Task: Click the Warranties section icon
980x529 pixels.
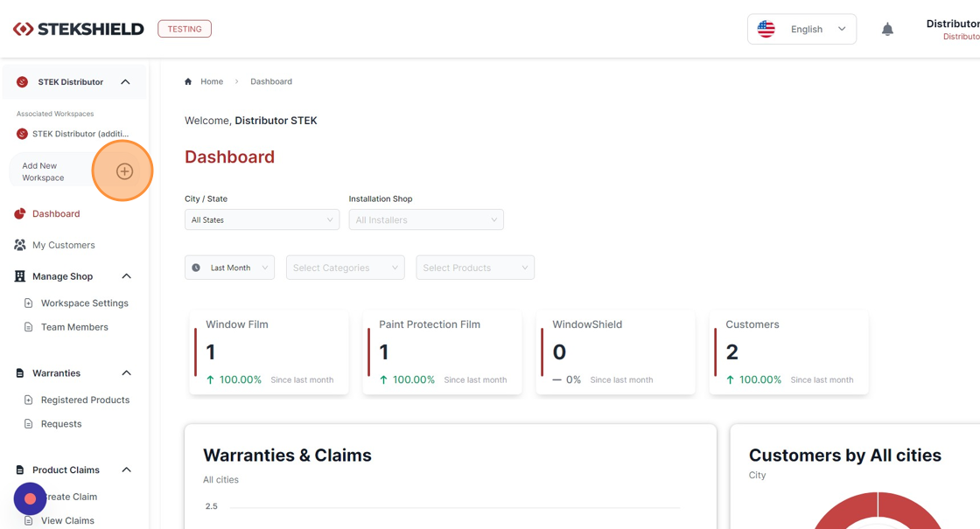Action: pos(20,372)
